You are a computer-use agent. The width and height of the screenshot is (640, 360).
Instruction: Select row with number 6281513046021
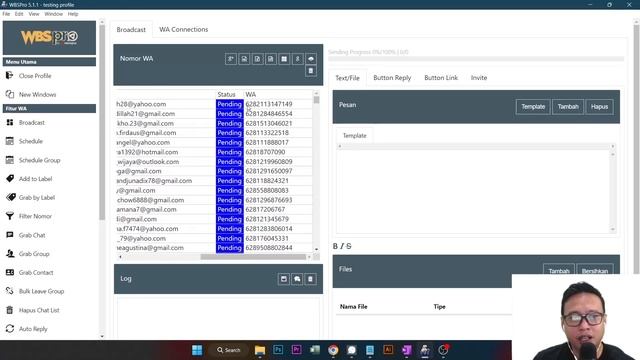(x=214, y=123)
